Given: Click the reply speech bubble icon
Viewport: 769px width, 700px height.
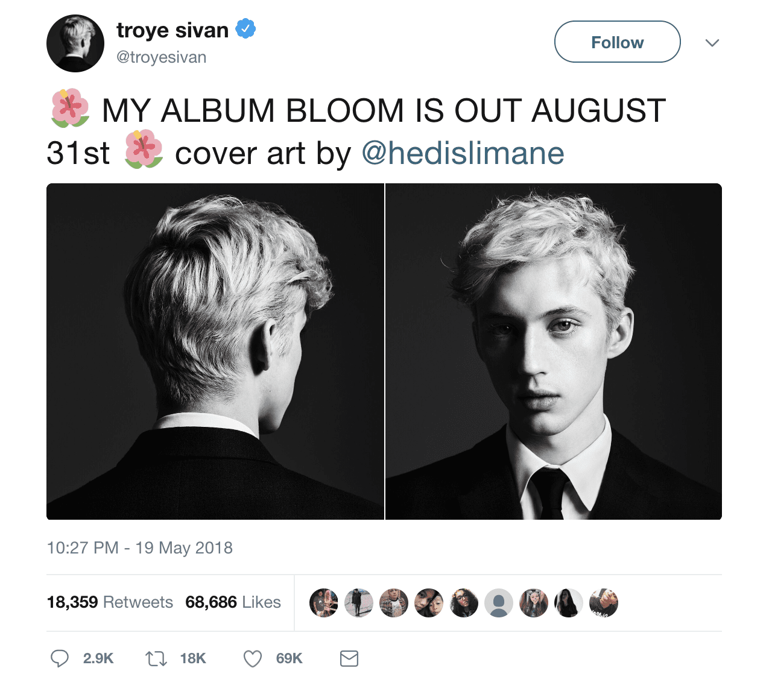Looking at the screenshot, I should [59, 658].
